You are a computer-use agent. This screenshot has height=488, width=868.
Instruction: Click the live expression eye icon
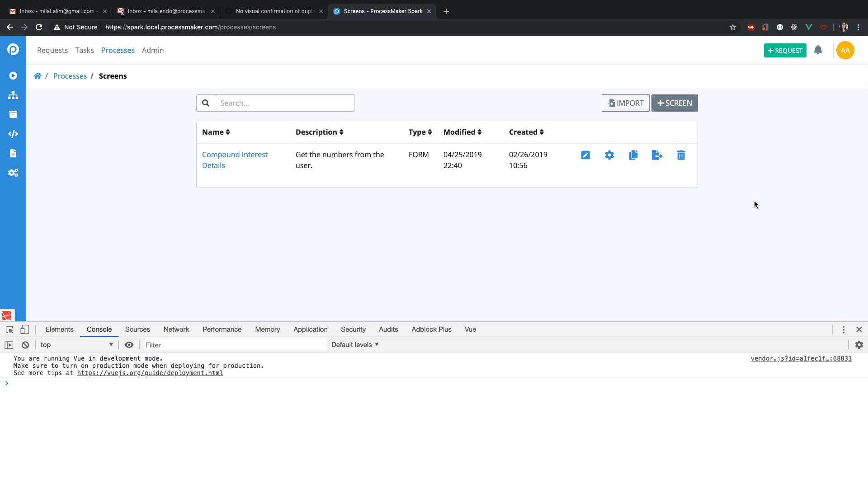(x=129, y=345)
